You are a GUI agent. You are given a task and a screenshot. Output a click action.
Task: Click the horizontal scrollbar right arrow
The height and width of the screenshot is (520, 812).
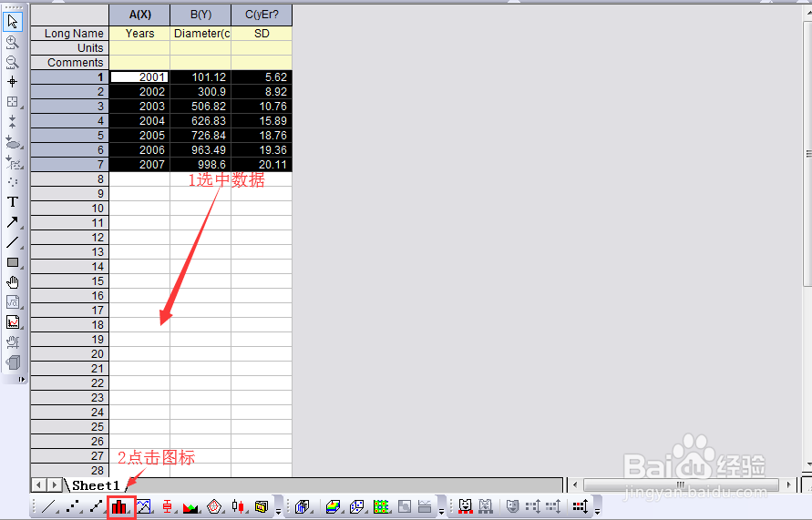click(x=788, y=485)
